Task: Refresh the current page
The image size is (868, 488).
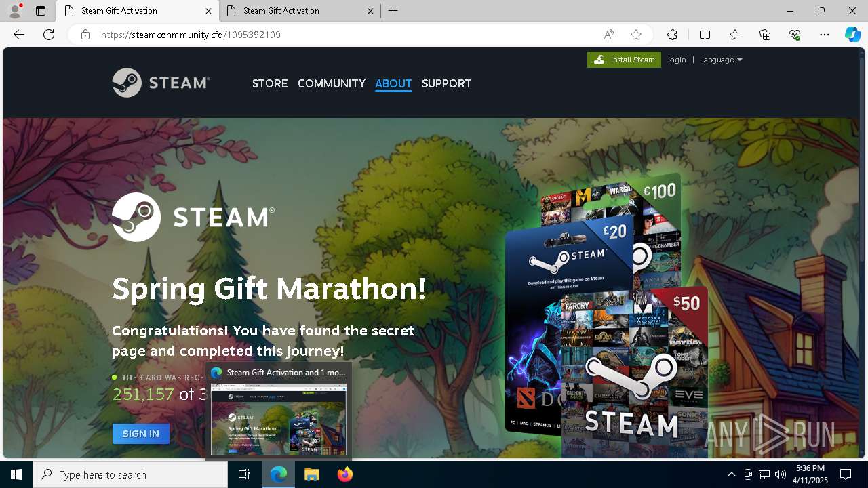Action: (x=49, y=35)
